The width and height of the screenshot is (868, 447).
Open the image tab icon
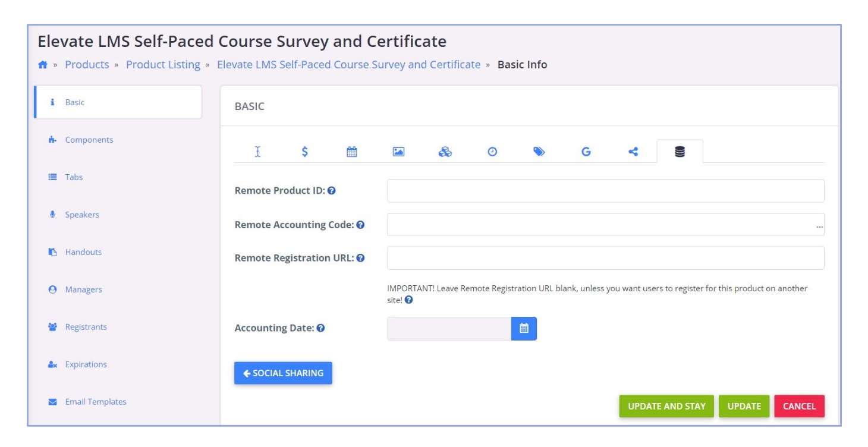click(398, 152)
